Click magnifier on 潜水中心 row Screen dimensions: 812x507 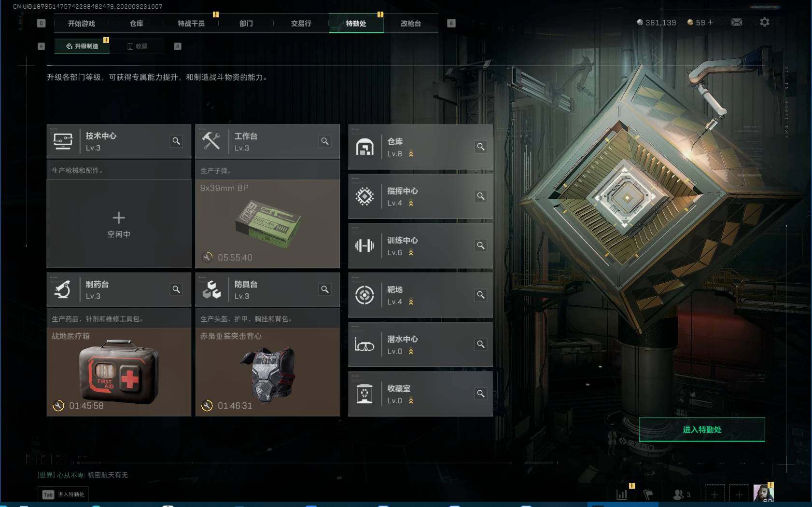[481, 344]
